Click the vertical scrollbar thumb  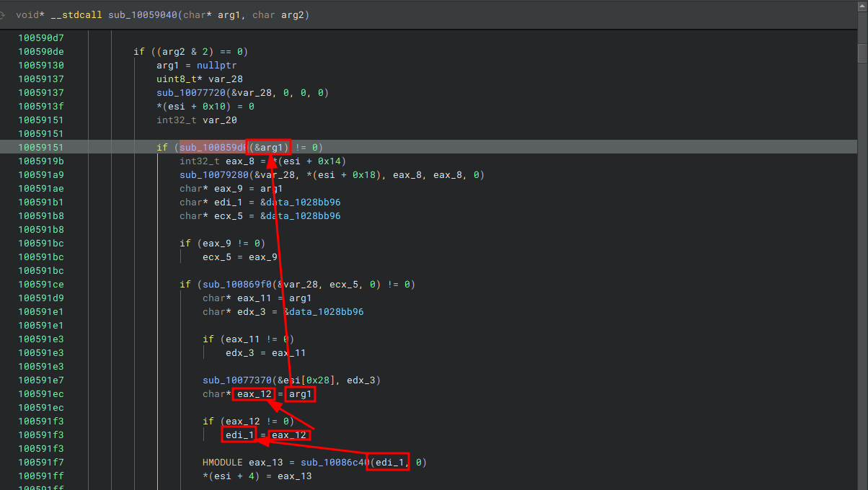[862, 53]
